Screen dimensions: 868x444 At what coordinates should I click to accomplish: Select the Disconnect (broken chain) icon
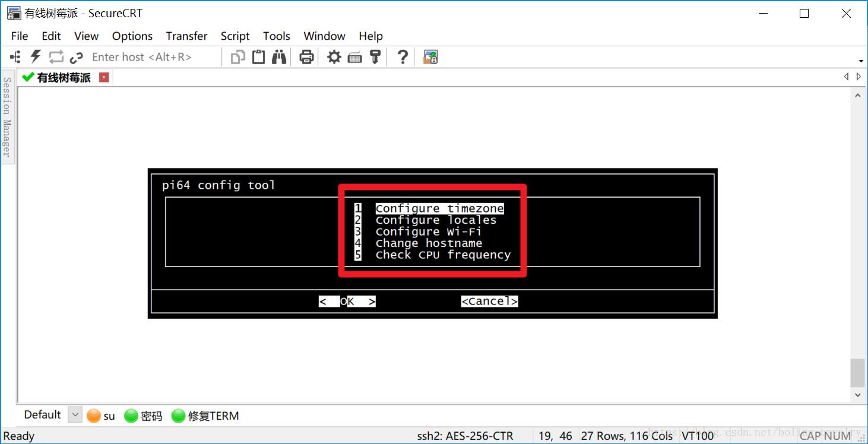coord(76,56)
